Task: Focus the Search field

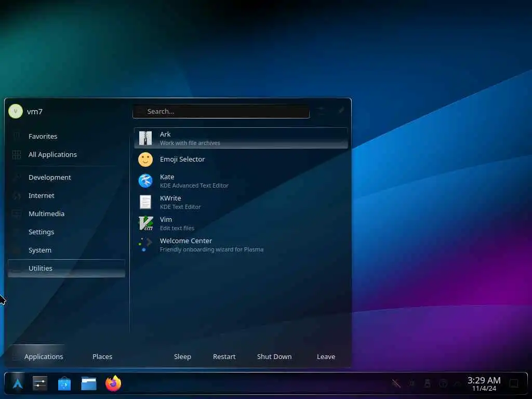Action: [x=221, y=112]
